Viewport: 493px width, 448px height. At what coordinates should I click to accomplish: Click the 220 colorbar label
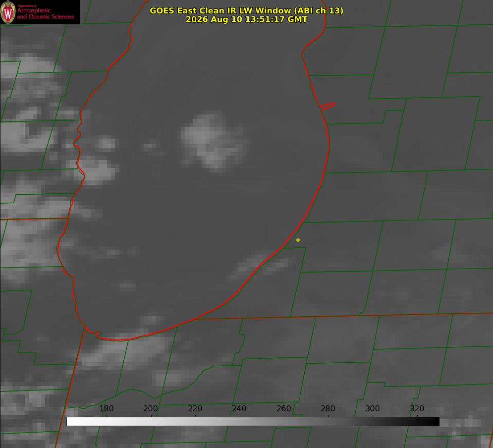pos(195,408)
